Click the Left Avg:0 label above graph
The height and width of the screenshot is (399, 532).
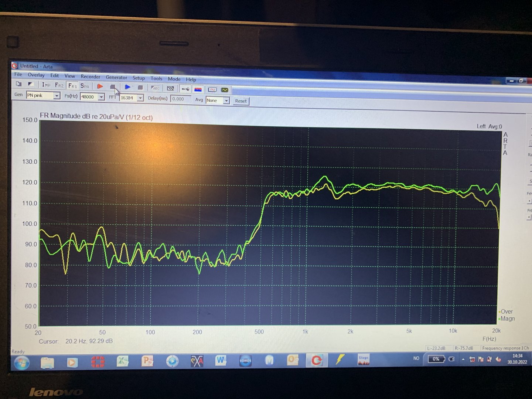(x=489, y=126)
